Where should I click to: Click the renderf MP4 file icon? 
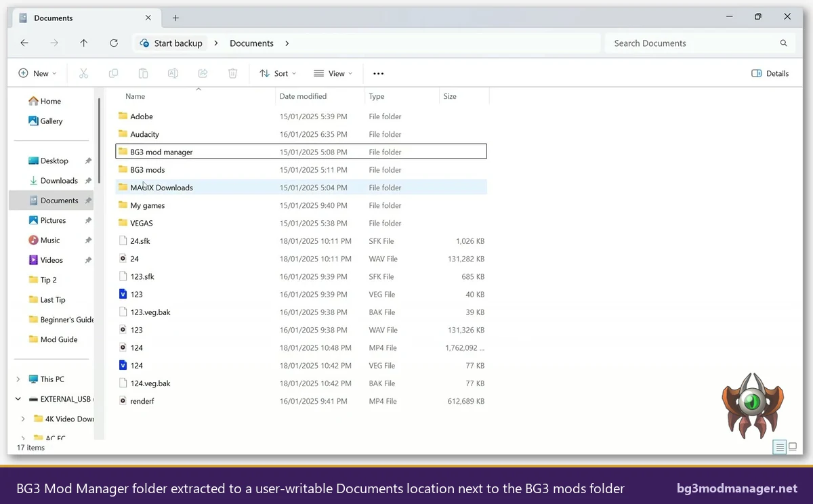123,401
